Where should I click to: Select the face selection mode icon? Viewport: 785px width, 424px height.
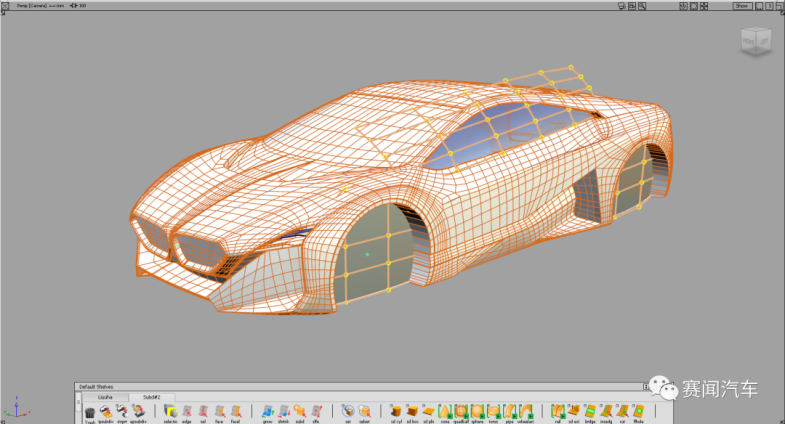click(219, 412)
